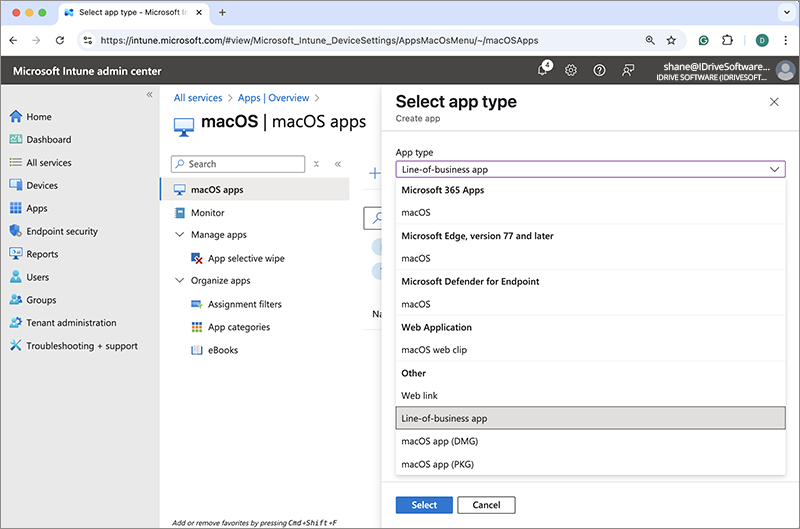
Task: Collapse the Manage apps section
Action: (x=179, y=235)
